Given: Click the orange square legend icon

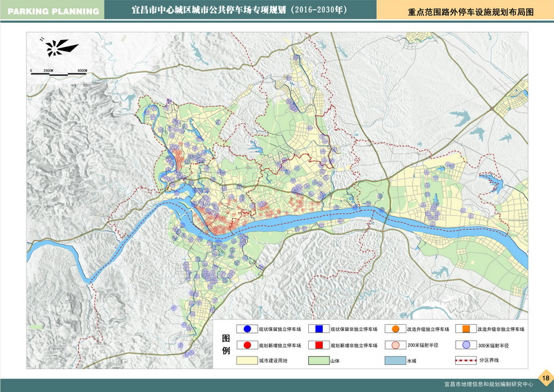Looking at the screenshot, I should (x=466, y=329).
